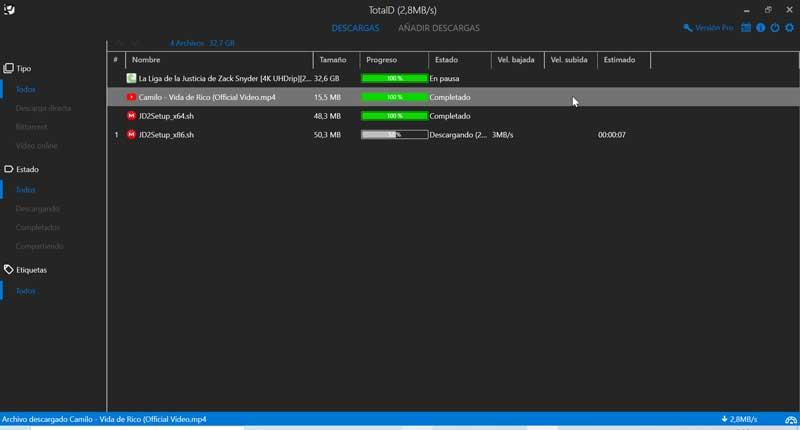Select Todos under Estado

26,190
